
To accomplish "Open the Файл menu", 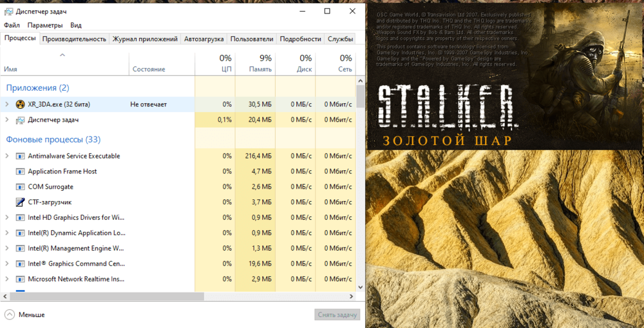I will [12, 25].
